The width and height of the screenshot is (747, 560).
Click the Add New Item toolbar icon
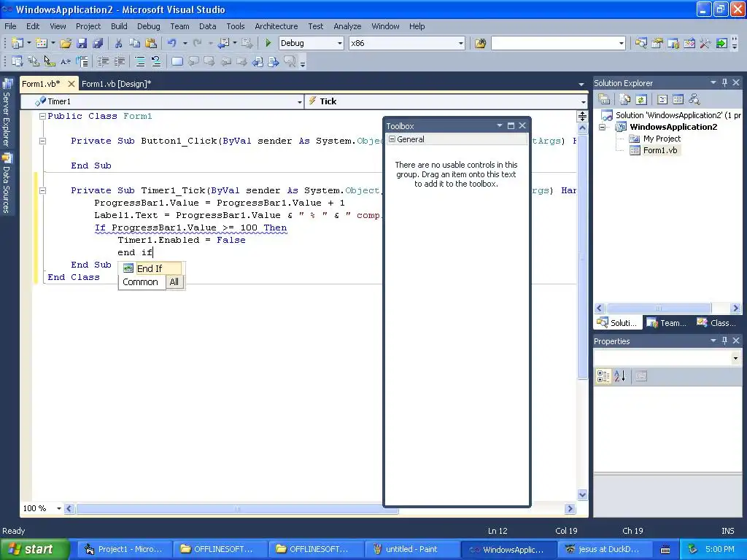(42, 43)
